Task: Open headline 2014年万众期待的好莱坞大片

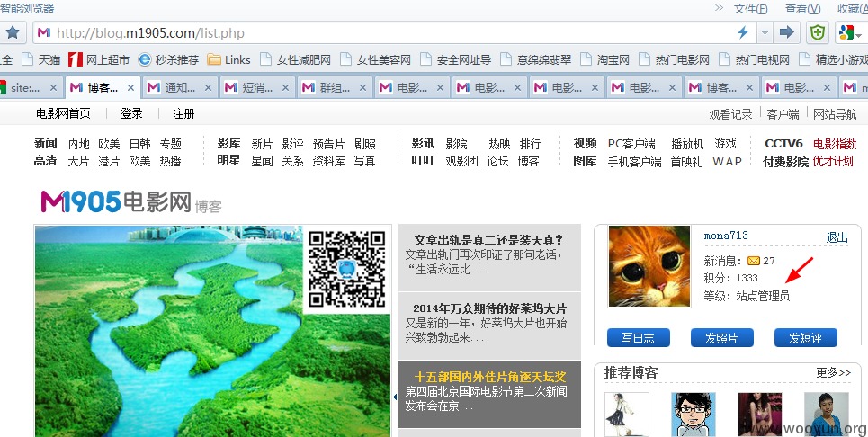Action: click(490, 308)
